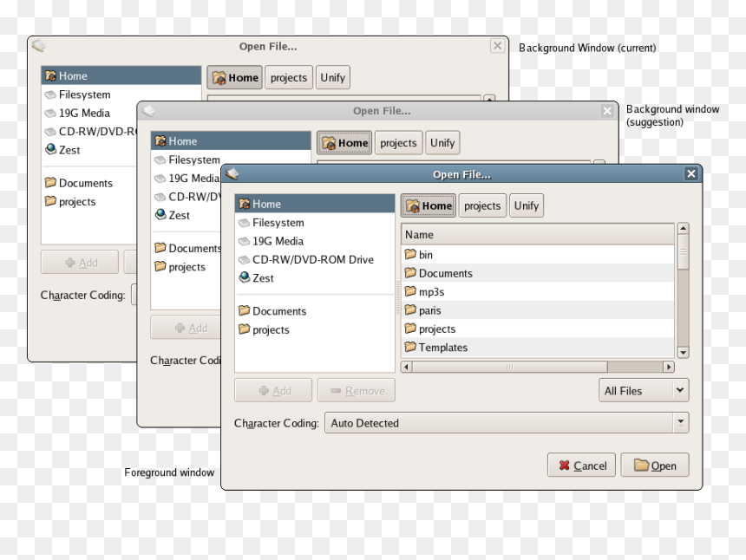This screenshot has height=560, width=746.
Task: Open Documents bookmark in foreground window sidebar
Action: click(315, 311)
